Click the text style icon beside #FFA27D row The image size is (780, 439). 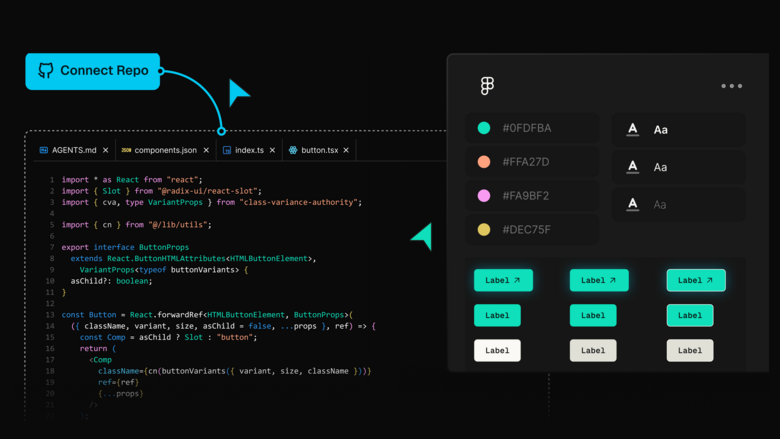pos(633,167)
